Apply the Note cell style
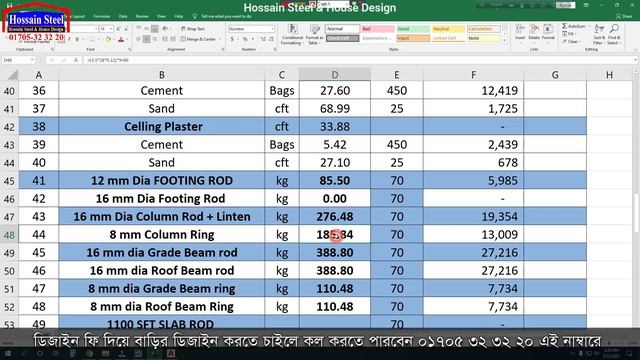Viewport: 640px width, 360px height. pyautogui.click(x=483, y=38)
